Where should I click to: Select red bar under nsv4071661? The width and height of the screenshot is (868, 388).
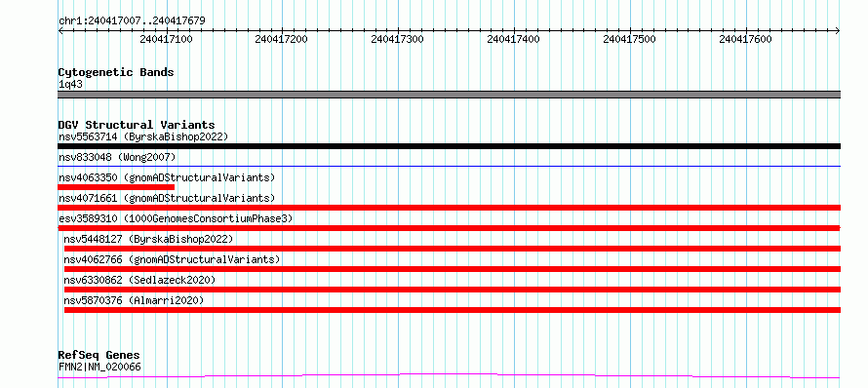[449, 208]
